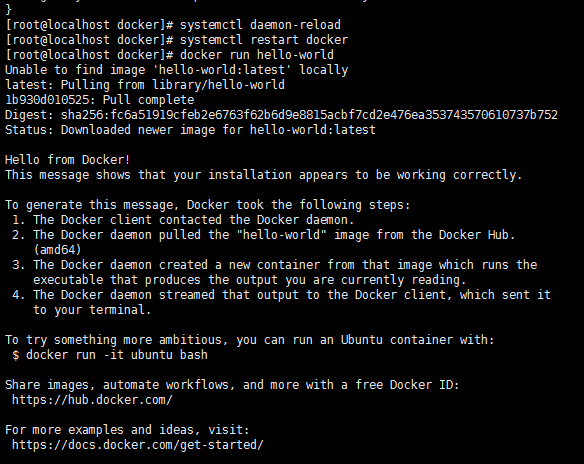Screen dimensions: 584x464
Task: Click the 'Hello from Docker!' greeting line
Action: pyautogui.click(x=68, y=160)
